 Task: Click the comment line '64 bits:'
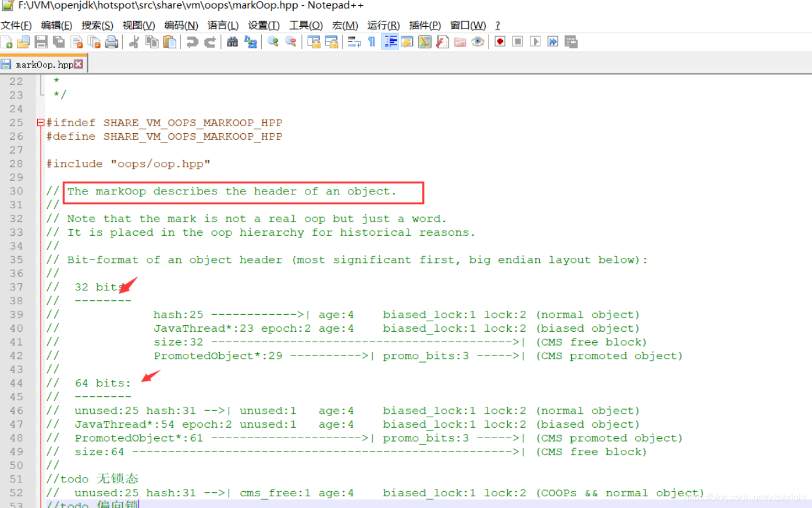103,383
